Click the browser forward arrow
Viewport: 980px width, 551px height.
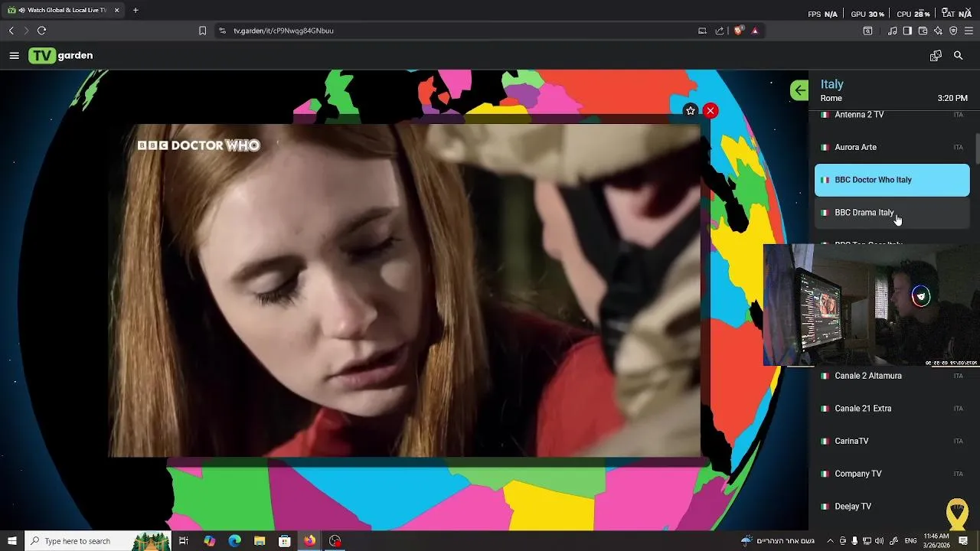pyautogui.click(x=26, y=31)
